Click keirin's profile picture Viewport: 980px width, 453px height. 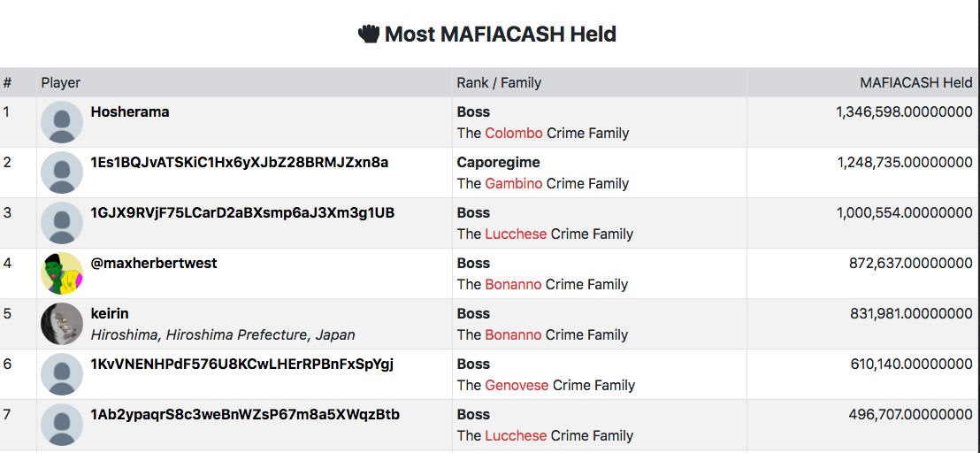tap(62, 324)
